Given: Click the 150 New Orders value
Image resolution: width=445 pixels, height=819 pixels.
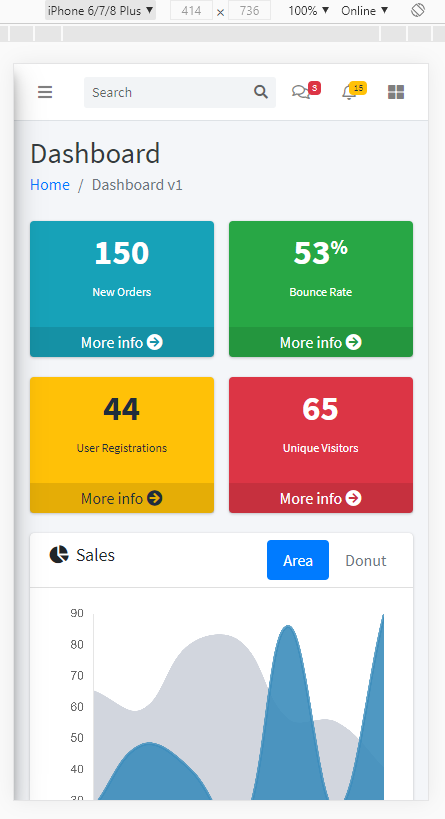Looking at the screenshot, I should (122, 253).
